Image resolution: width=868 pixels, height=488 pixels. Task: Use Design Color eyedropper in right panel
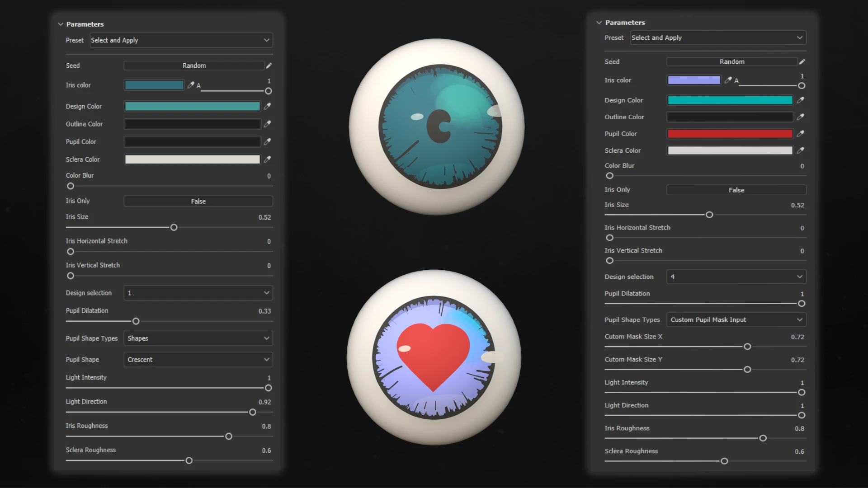click(800, 100)
